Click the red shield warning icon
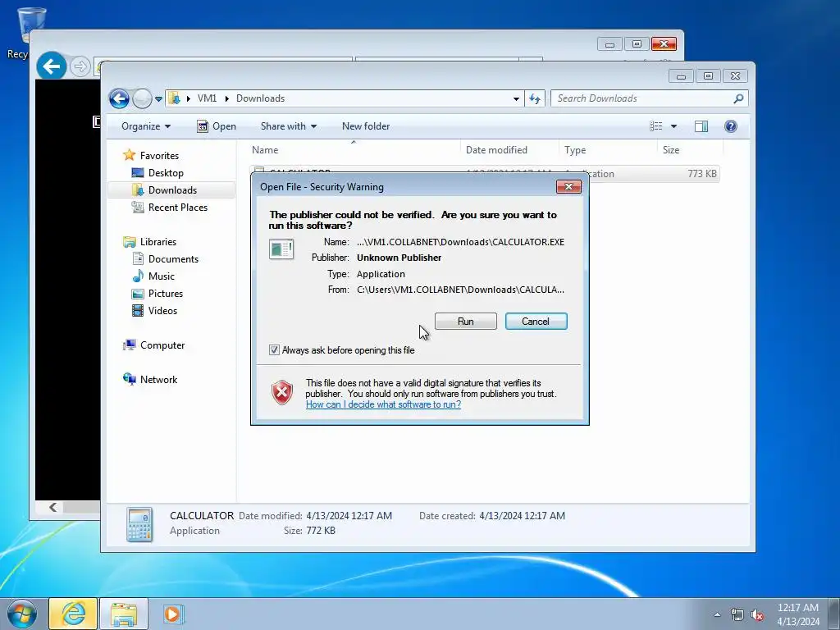Viewport: 840px width, 630px height. coord(282,393)
